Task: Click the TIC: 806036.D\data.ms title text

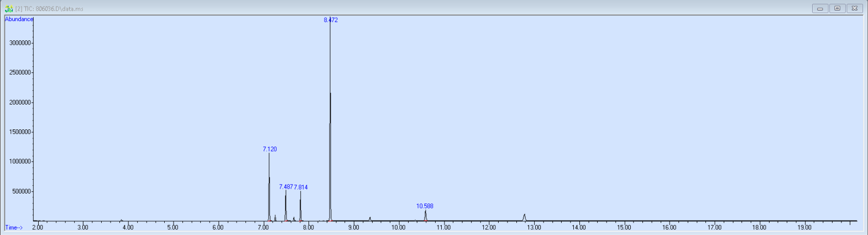Action: (x=50, y=9)
